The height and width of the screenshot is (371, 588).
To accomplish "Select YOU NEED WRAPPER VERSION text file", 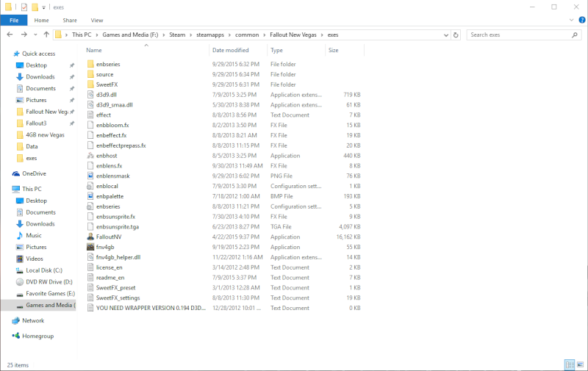I will [x=151, y=308].
